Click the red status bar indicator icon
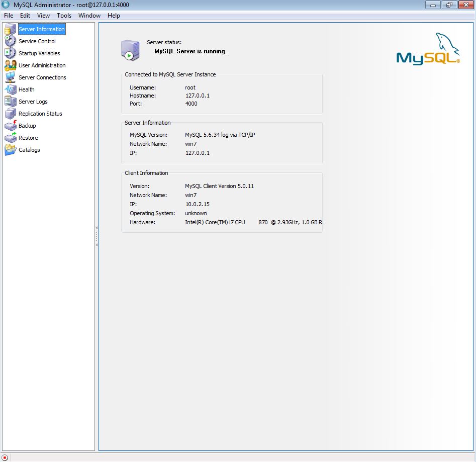The height and width of the screenshot is (462, 476). tap(5, 457)
